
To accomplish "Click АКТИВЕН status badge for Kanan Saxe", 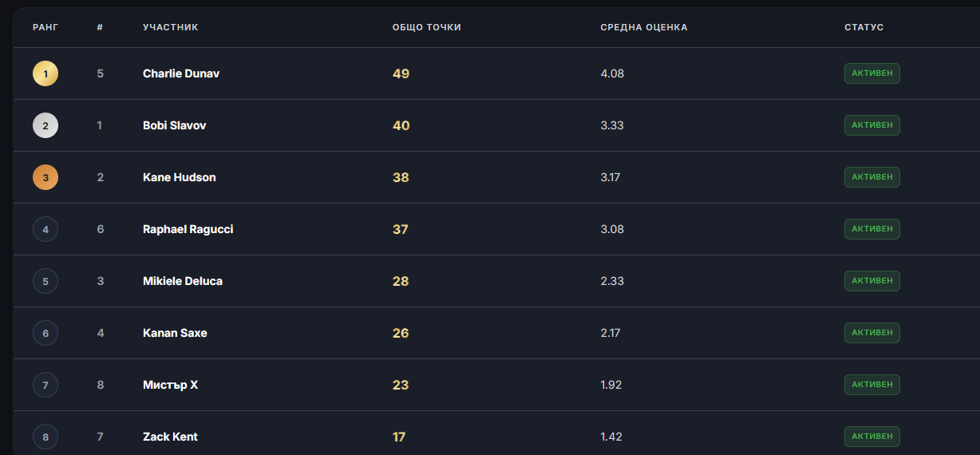I will (x=872, y=333).
